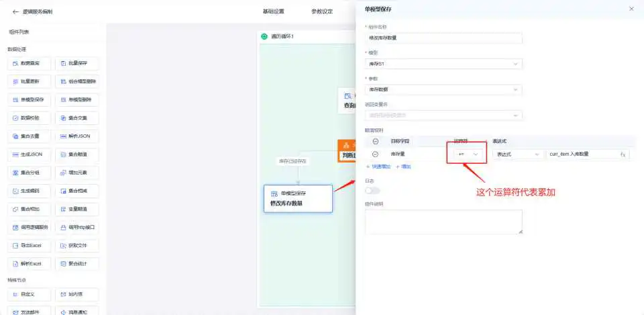
Task: Click the 解析JSON component
Action: 76,136
